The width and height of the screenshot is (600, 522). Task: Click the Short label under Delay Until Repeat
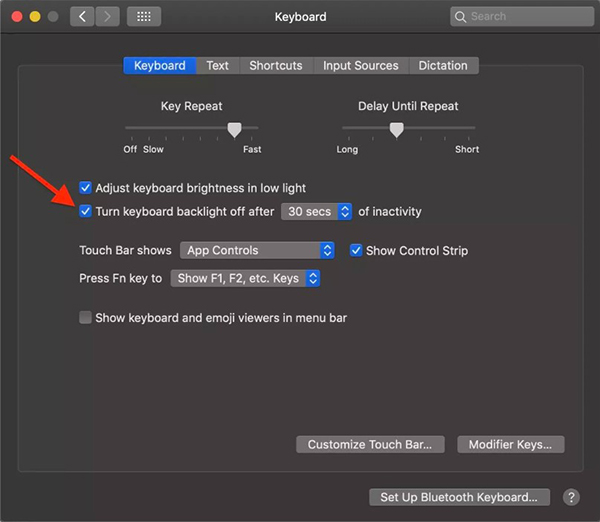tap(467, 149)
